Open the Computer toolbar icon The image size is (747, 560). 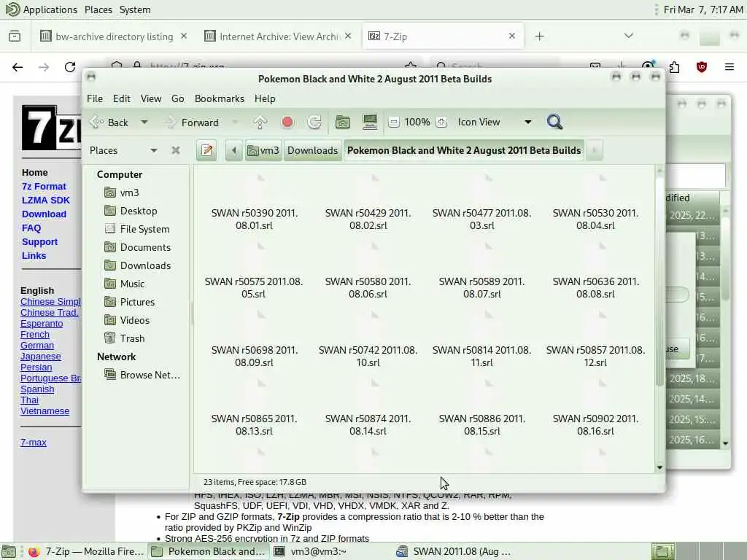point(370,122)
